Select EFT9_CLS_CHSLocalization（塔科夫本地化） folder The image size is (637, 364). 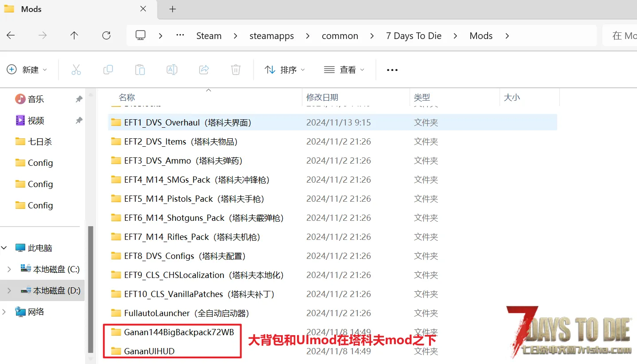point(332,275)
